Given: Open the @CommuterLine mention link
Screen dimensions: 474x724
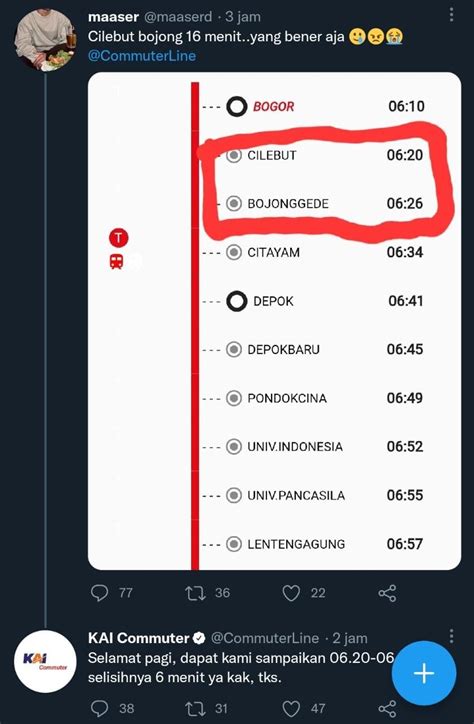Looking at the screenshot, I should (x=142, y=56).
